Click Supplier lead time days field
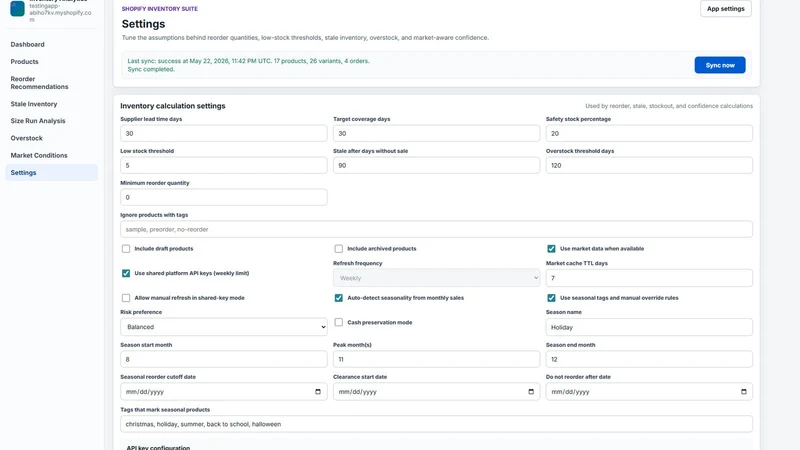This screenshot has width=800, height=450. [223, 134]
